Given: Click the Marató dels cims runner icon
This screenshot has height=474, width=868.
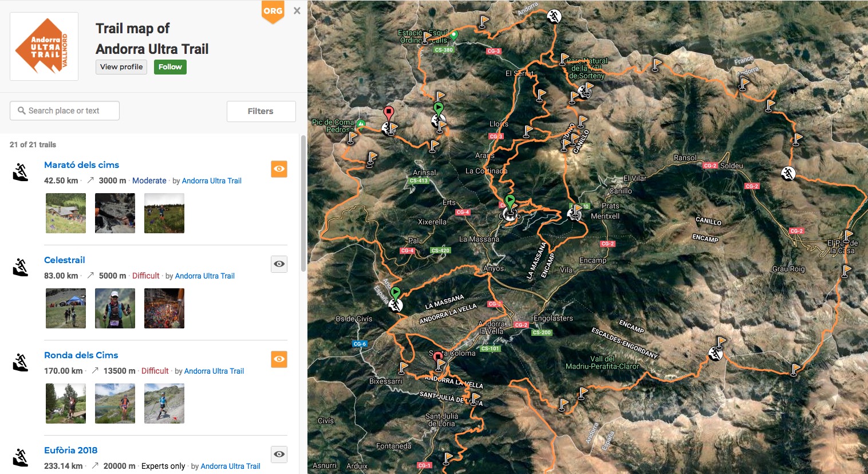Looking at the screenshot, I should (21, 172).
